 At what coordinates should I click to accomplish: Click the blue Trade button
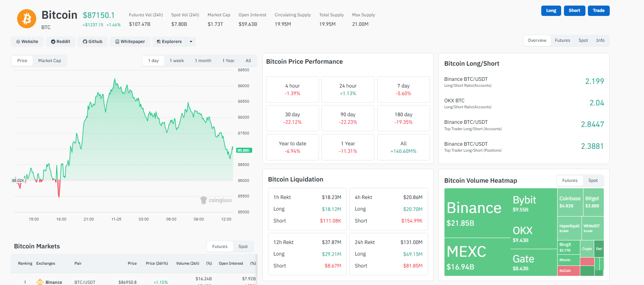(x=598, y=11)
